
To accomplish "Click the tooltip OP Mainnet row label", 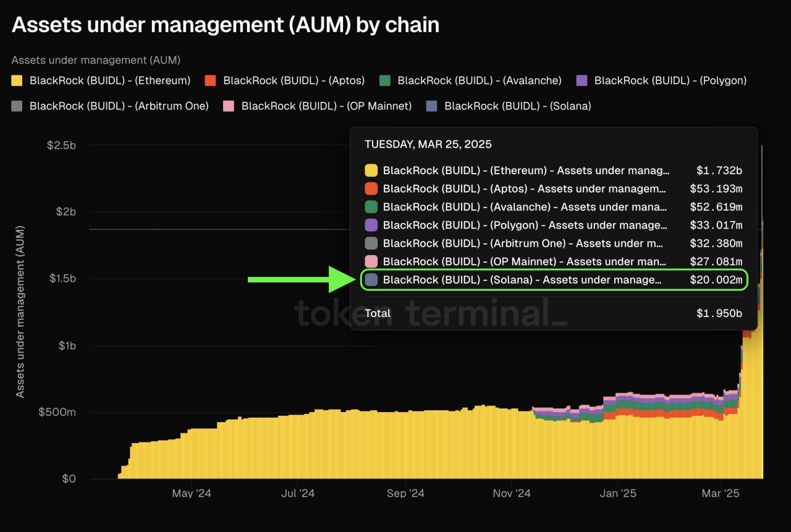I will pos(525,262).
